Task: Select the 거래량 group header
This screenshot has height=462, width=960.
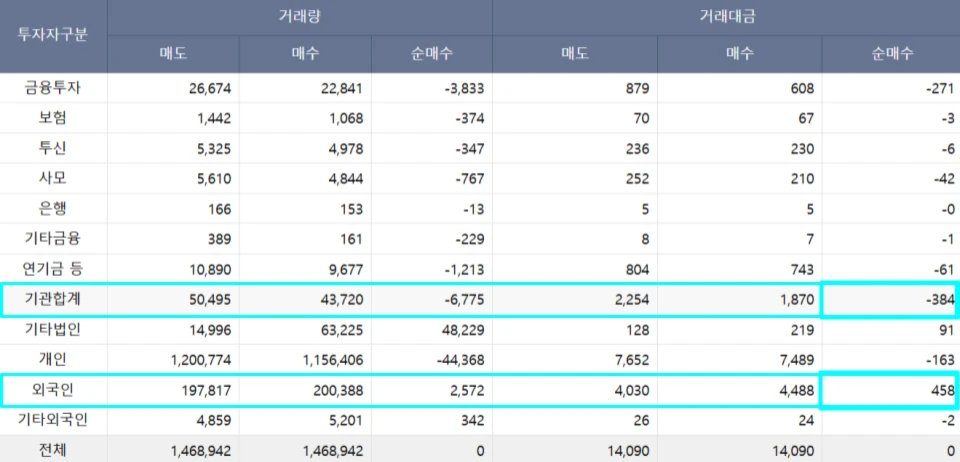Action: coord(299,17)
